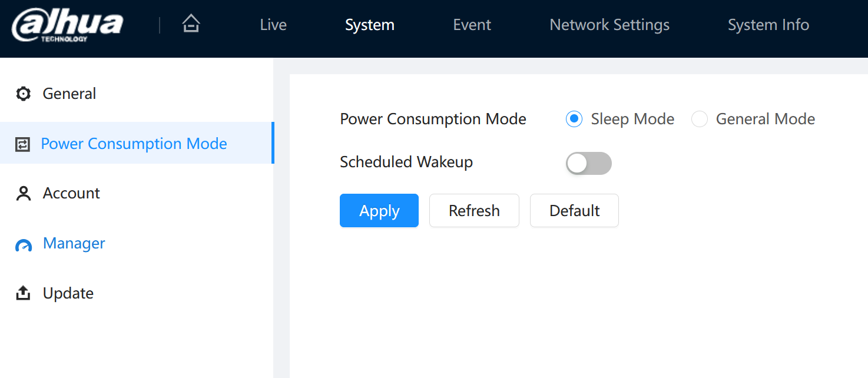This screenshot has height=378, width=868.
Task: Click the Update upload icon
Action: 23,293
